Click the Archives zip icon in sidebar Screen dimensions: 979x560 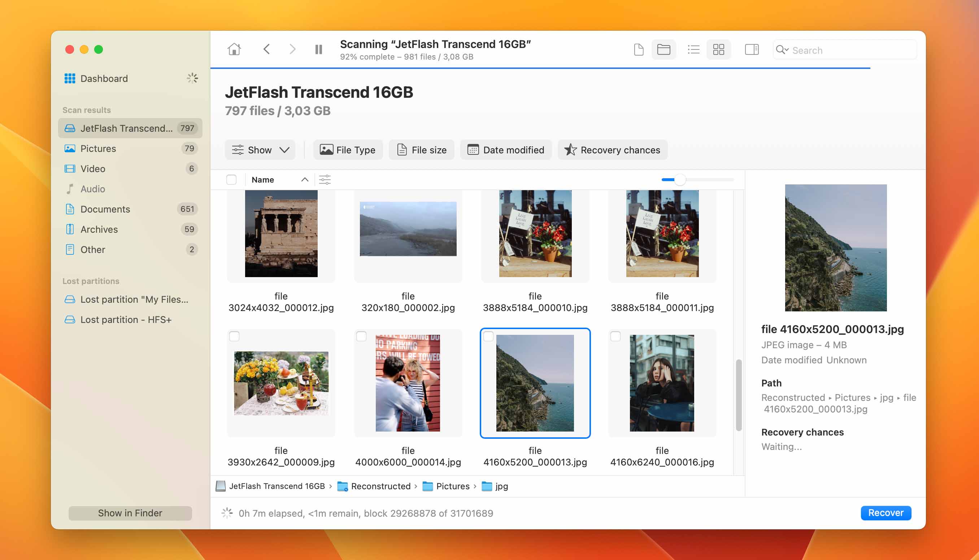point(70,229)
